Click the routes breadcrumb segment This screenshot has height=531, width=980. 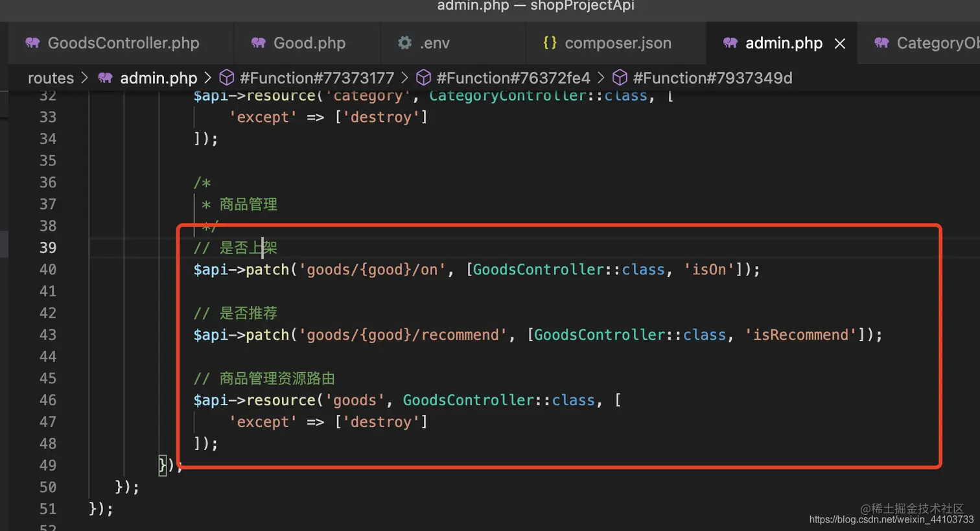[51, 78]
